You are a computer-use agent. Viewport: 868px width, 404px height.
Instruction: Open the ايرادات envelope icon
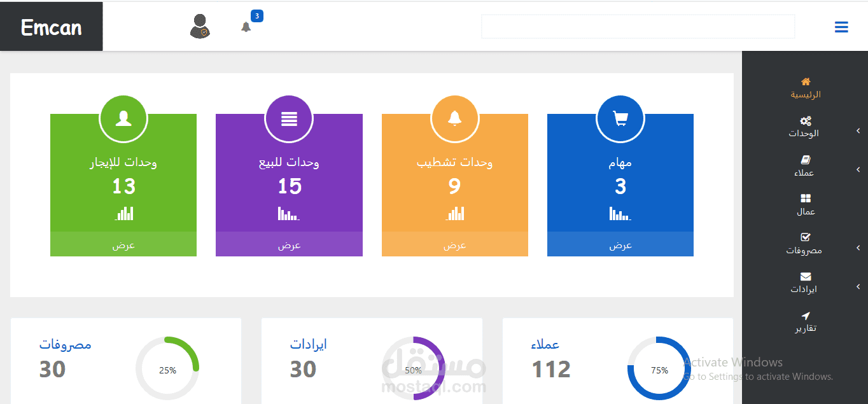coord(805,277)
